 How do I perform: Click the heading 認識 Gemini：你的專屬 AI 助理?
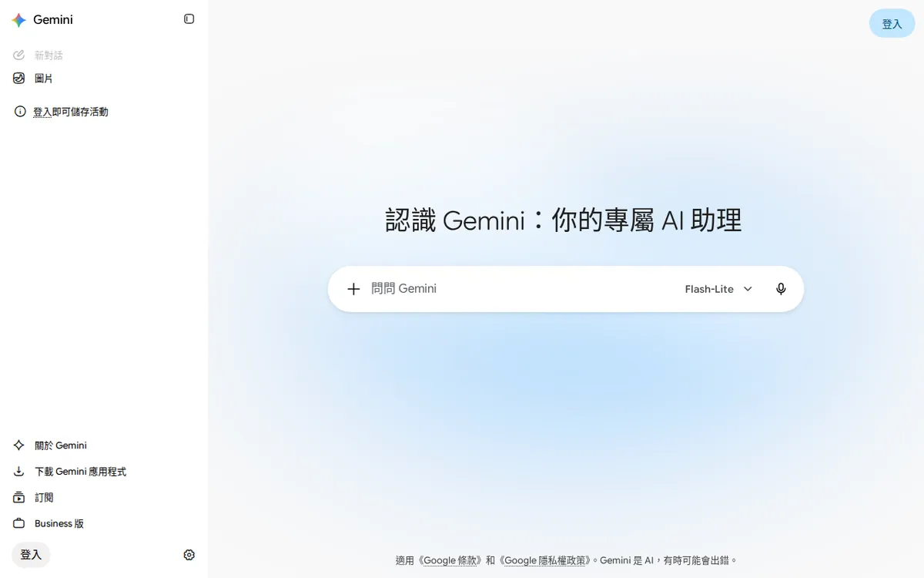tap(564, 221)
